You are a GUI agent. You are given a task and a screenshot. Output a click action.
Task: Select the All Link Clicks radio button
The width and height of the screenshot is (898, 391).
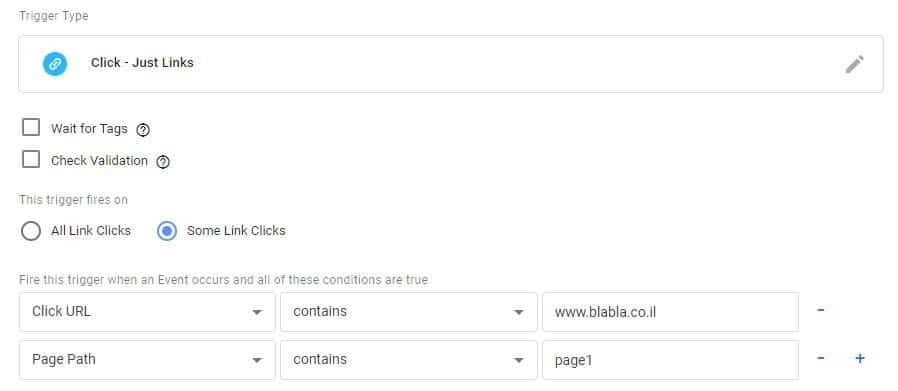pos(31,231)
